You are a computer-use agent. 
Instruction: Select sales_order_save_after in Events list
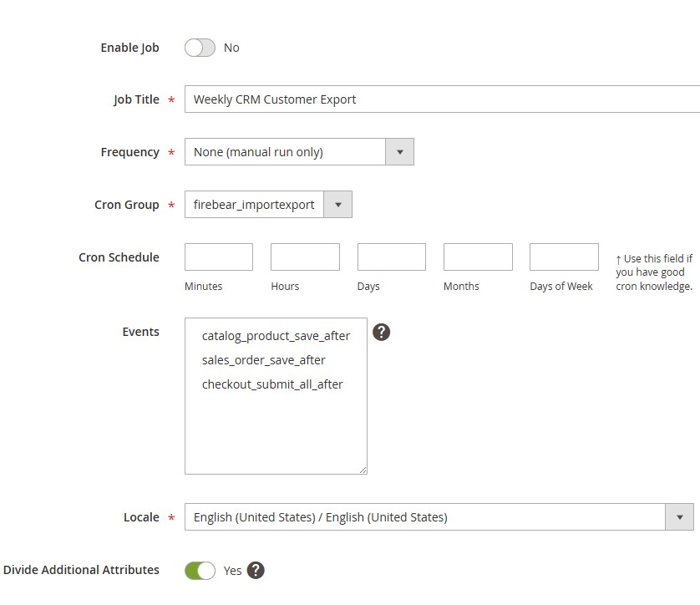[x=264, y=360]
